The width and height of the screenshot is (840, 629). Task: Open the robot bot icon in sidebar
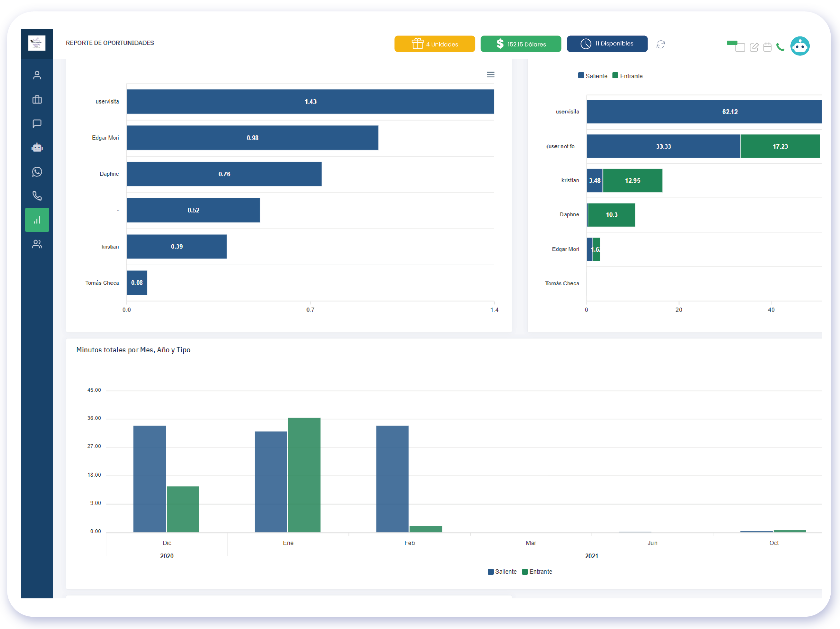point(37,147)
